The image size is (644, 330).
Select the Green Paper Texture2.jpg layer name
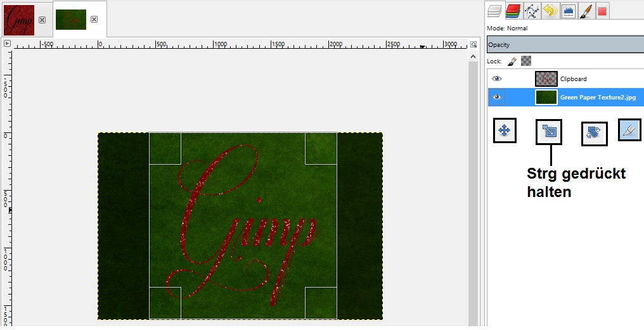598,98
